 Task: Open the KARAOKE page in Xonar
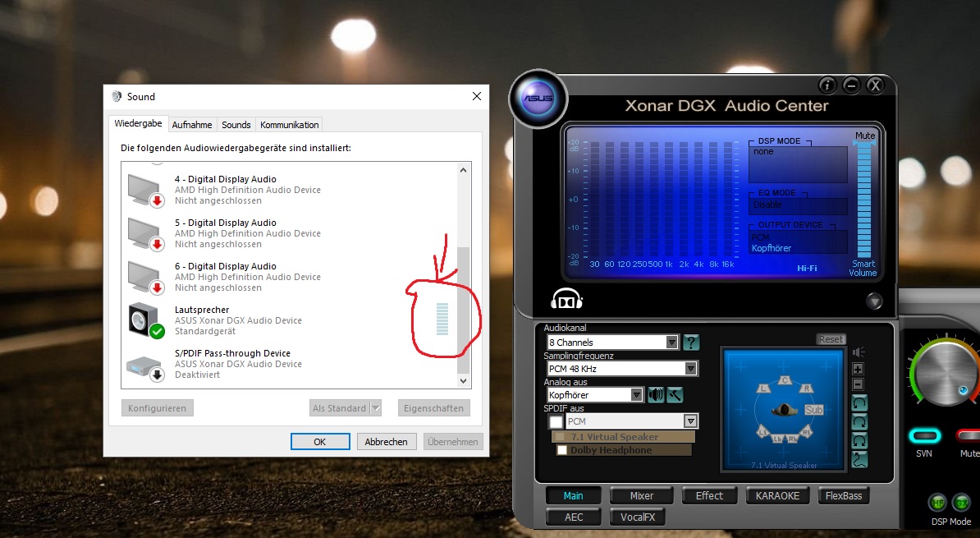coord(777,495)
